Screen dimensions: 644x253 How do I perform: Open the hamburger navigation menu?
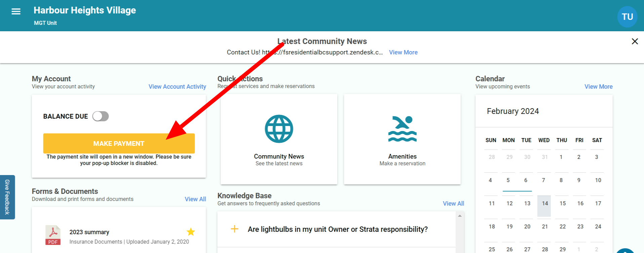click(x=16, y=12)
